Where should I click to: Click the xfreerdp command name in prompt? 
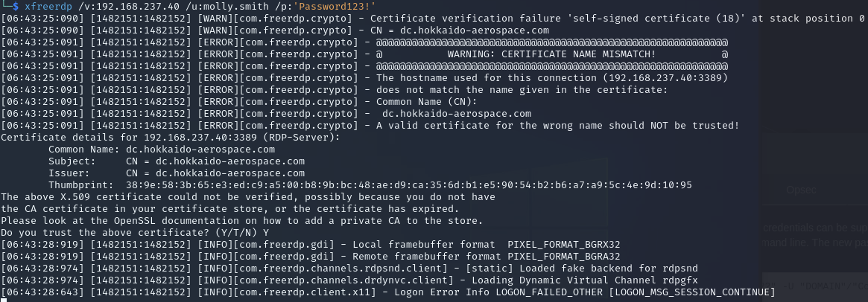tap(48, 6)
